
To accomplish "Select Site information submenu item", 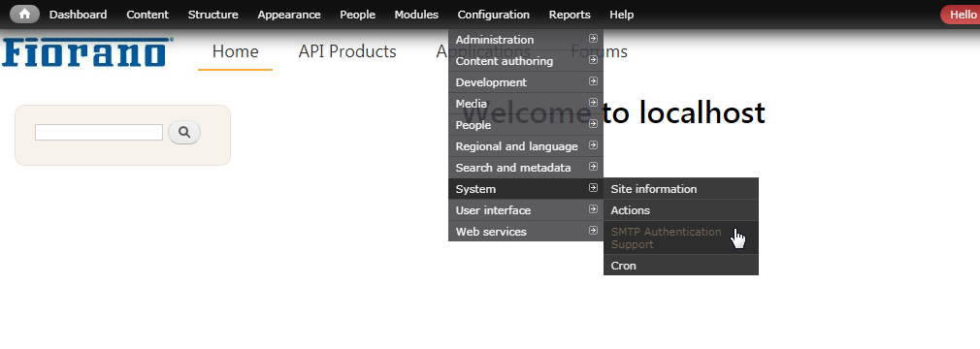I will 680,188.
